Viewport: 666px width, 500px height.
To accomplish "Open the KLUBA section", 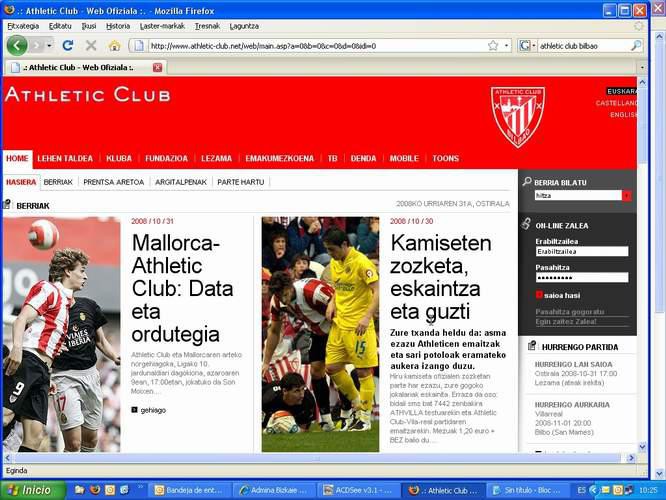I will (x=119, y=158).
